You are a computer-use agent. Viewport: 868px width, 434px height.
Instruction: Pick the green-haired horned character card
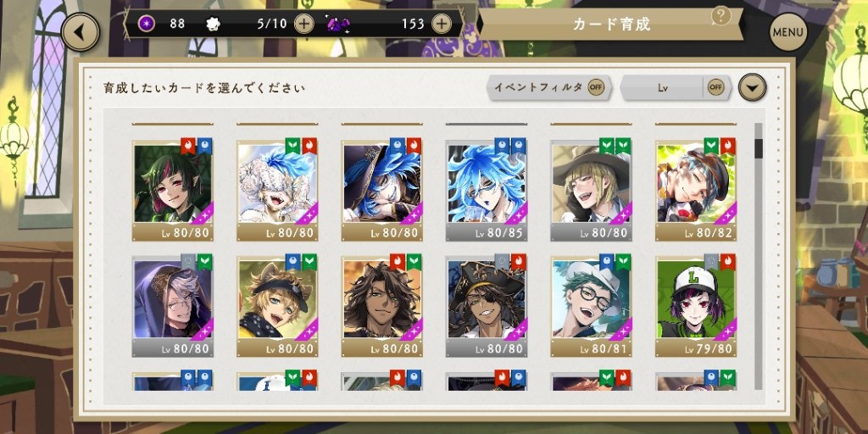tap(173, 190)
